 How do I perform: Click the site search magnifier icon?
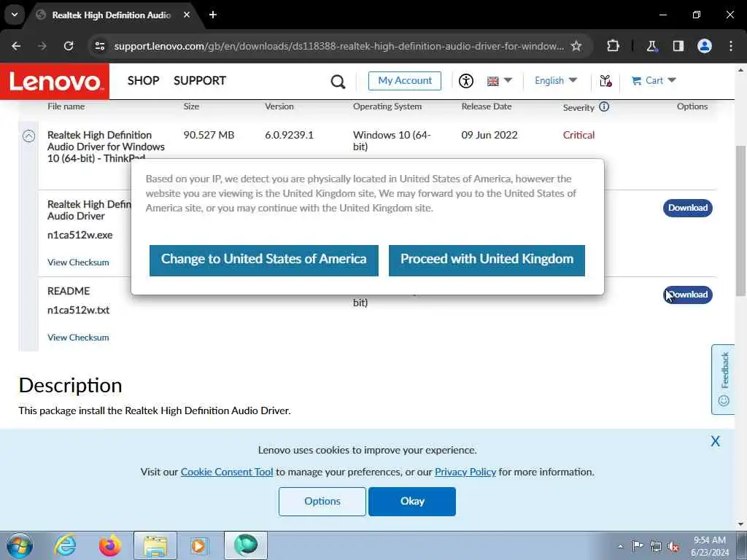click(338, 82)
